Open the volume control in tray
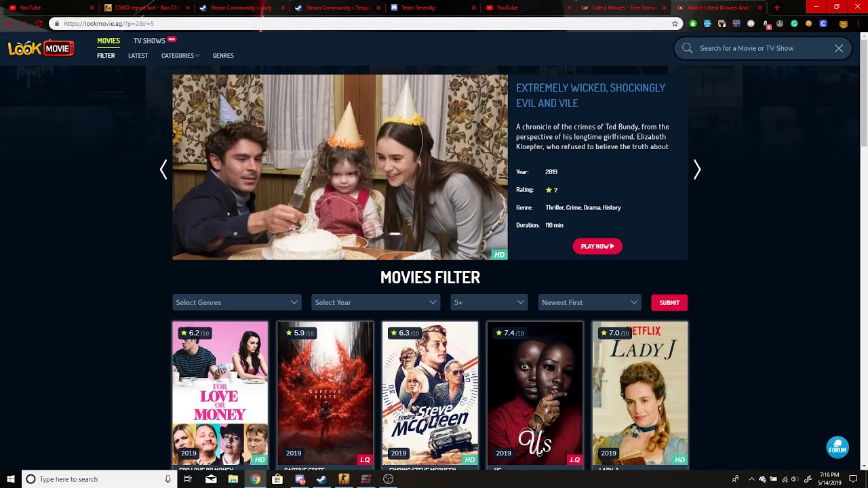868x488 pixels. click(x=795, y=479)
